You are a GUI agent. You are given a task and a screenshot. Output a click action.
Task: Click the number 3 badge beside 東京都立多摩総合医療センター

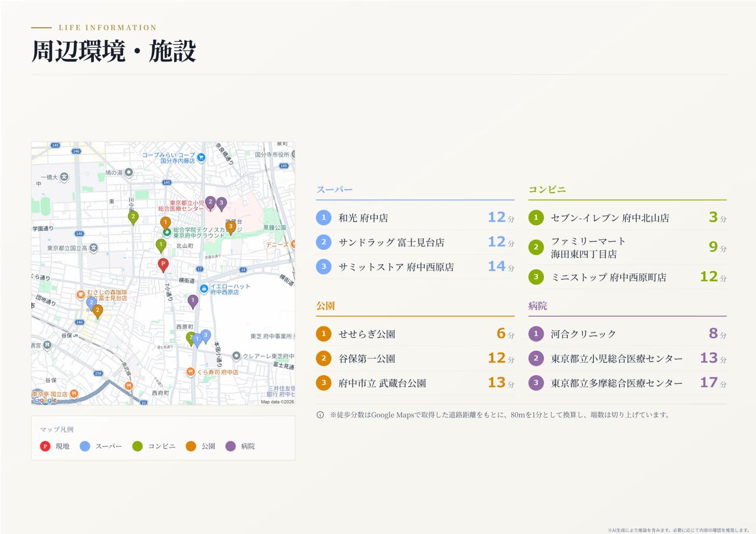coord(536,383)
